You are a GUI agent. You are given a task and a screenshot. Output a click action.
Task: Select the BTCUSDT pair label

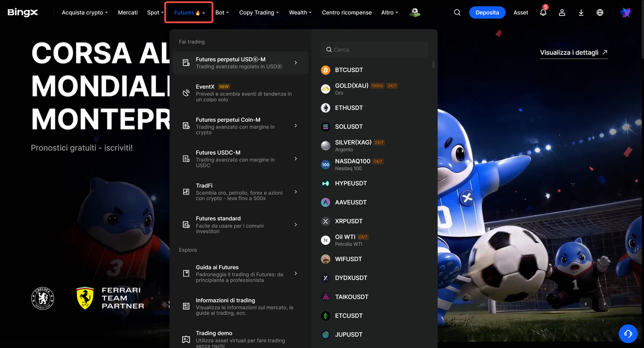349,70
